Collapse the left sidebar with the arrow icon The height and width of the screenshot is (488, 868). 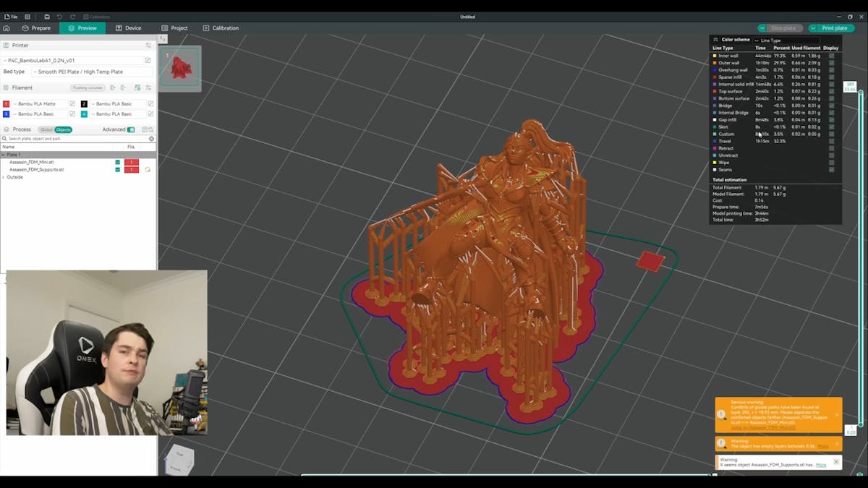coord(163,39)
